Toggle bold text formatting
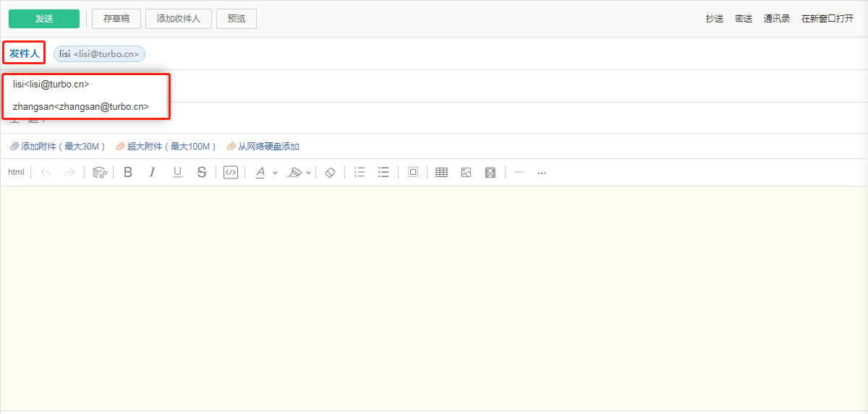Screen dimensions: 868x414 (128, 172)
